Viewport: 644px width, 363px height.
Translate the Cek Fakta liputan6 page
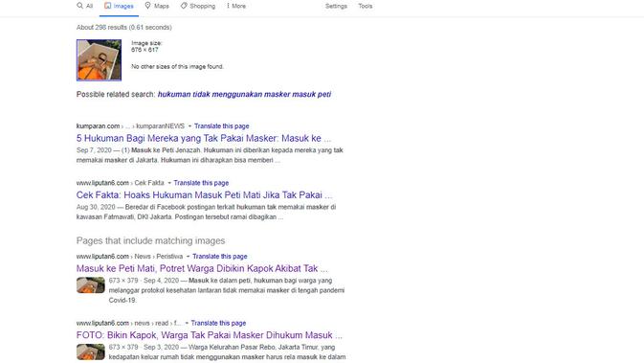pyautogui.click(x=201, y=183)
